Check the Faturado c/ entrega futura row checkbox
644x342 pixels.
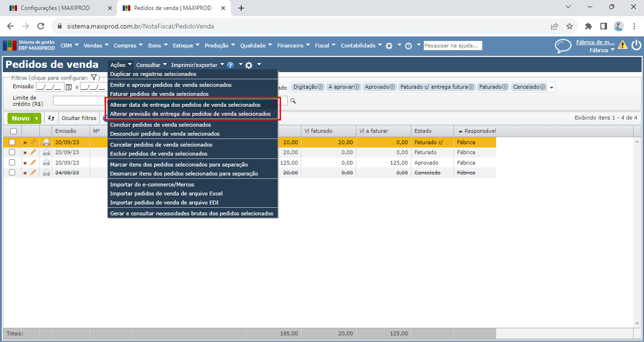coord(12,142)
